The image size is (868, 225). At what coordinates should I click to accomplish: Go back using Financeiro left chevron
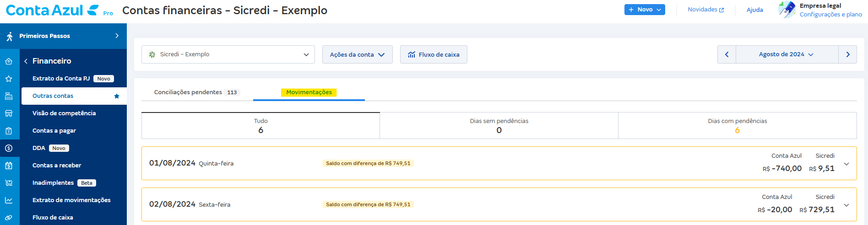[x=26, y=61]
